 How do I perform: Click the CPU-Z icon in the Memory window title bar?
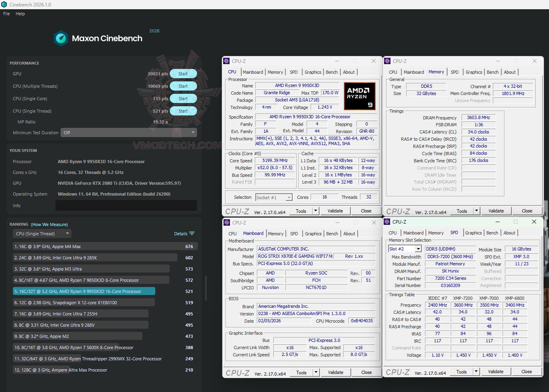(387, 61)
